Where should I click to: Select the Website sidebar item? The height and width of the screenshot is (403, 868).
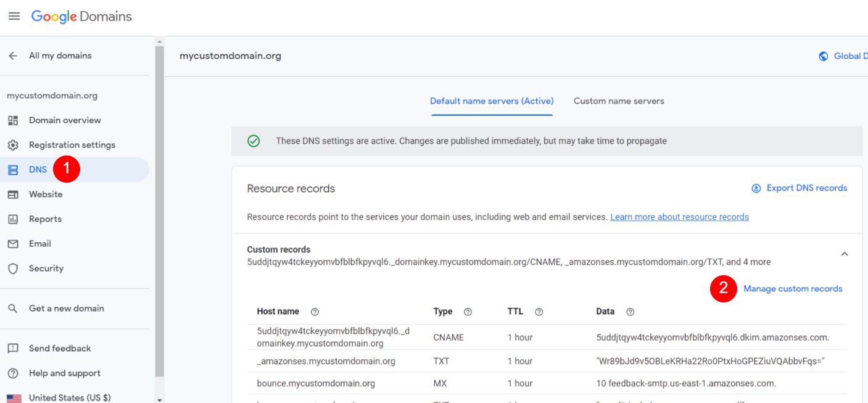pos(45,194)
